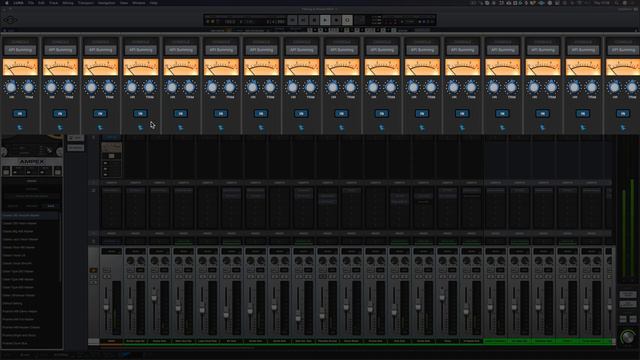This screenshot has width=640, height=360.
Task: Click the Trim knob on second summing strip
Action: (x=69, y=87)
